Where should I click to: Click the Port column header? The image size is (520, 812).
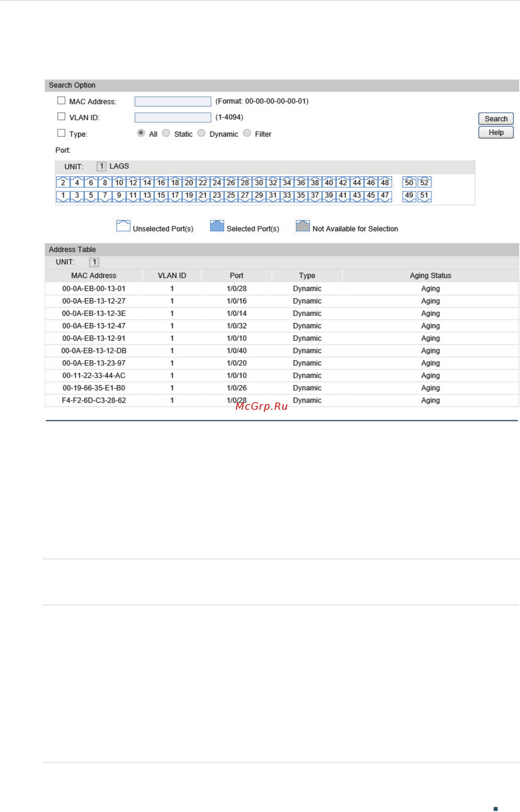point(237,275)
